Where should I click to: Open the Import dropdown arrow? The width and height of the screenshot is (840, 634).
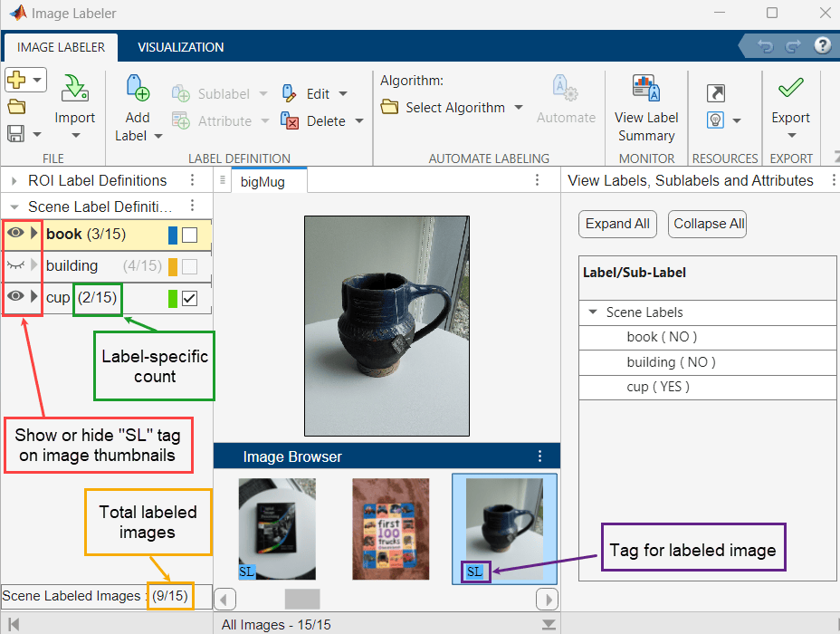[x=75, y=135]
